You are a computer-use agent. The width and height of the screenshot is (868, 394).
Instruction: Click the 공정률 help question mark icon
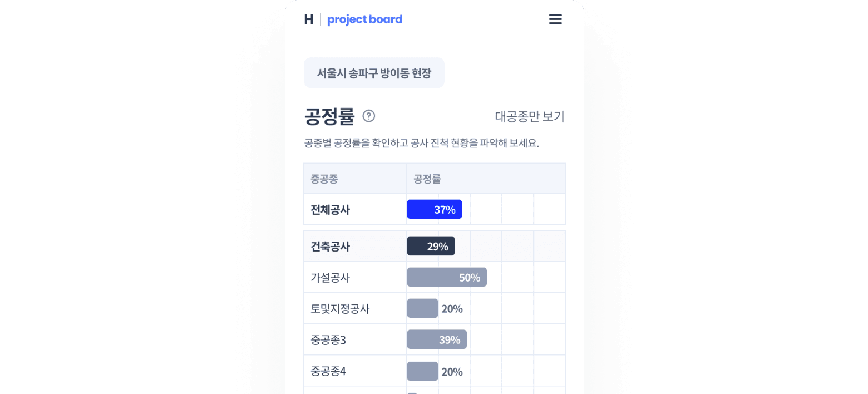tap(369, 116)
